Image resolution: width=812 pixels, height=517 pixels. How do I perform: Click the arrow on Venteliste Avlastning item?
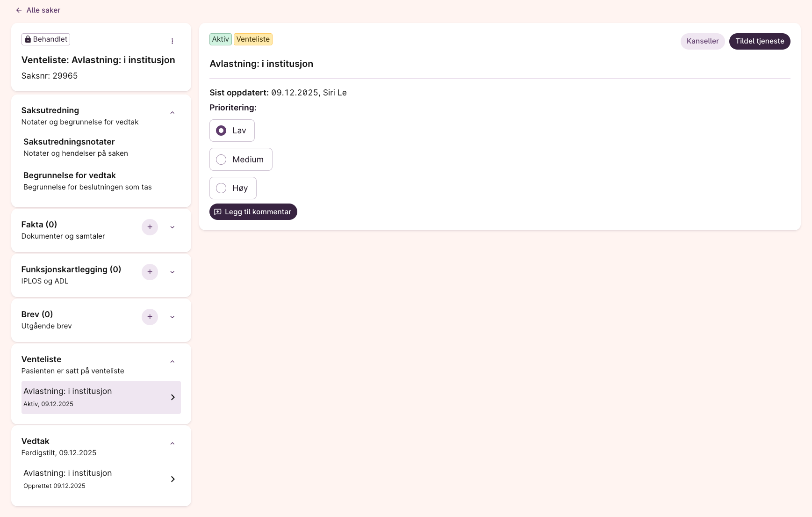(x=172, y=397)
